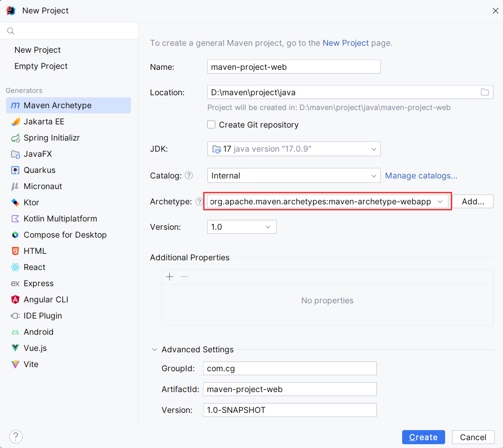Open the dialog help button
Viewport: 503px width, 448px height.
[16, 436]
